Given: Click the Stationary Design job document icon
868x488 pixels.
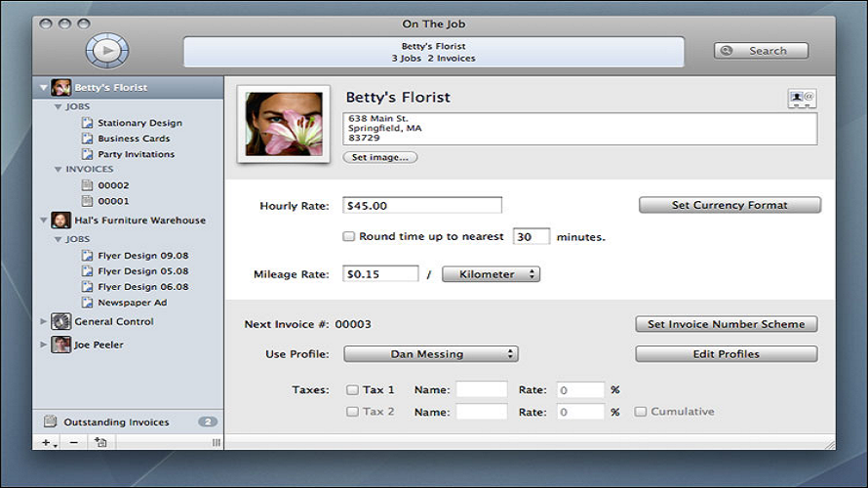Looking at the screenshot, I should point(87,122).
